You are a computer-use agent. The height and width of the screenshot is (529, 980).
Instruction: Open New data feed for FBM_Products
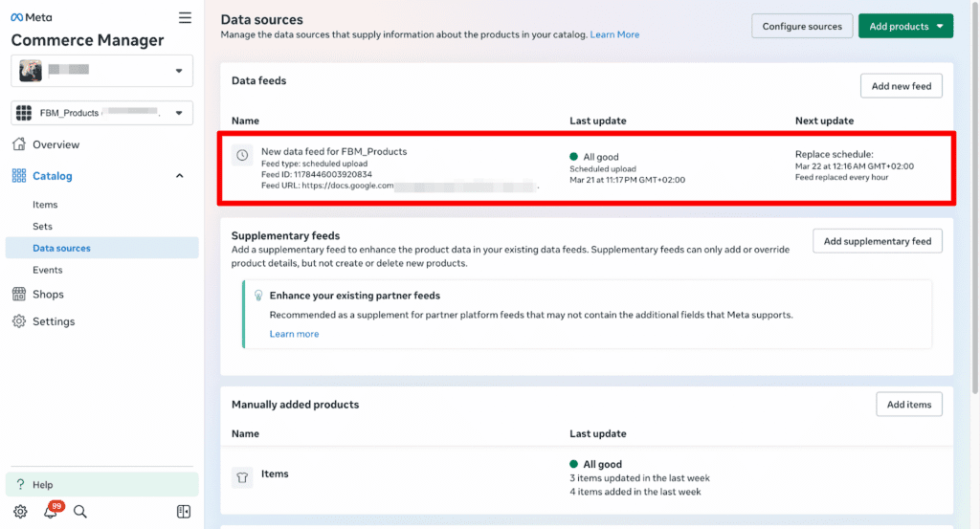(334, 151)
